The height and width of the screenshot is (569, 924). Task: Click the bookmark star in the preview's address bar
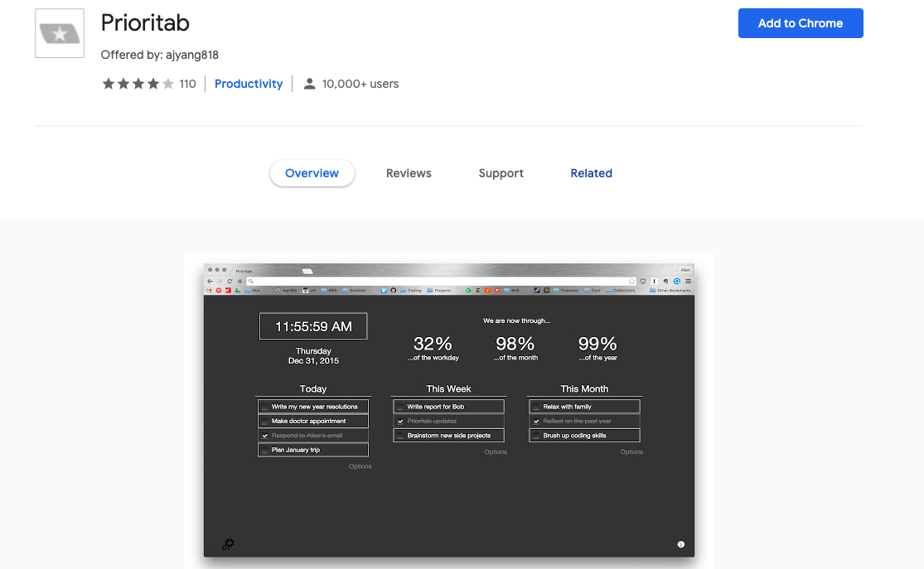(x=631, y=282)
